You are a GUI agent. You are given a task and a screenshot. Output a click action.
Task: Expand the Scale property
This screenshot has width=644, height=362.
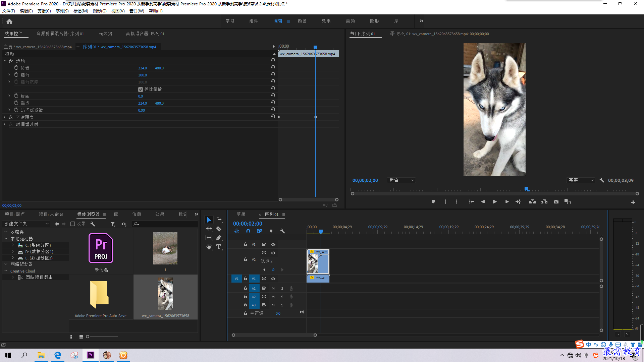[x=9, y=75]
